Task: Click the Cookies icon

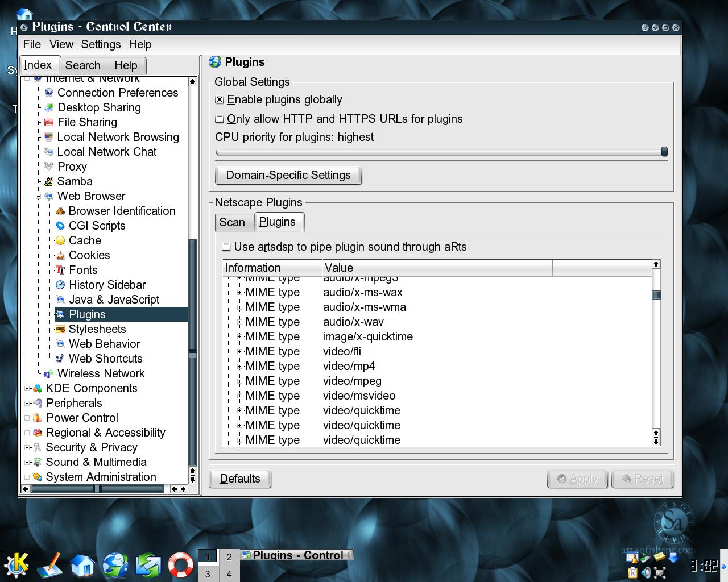Action: [60, 255]
